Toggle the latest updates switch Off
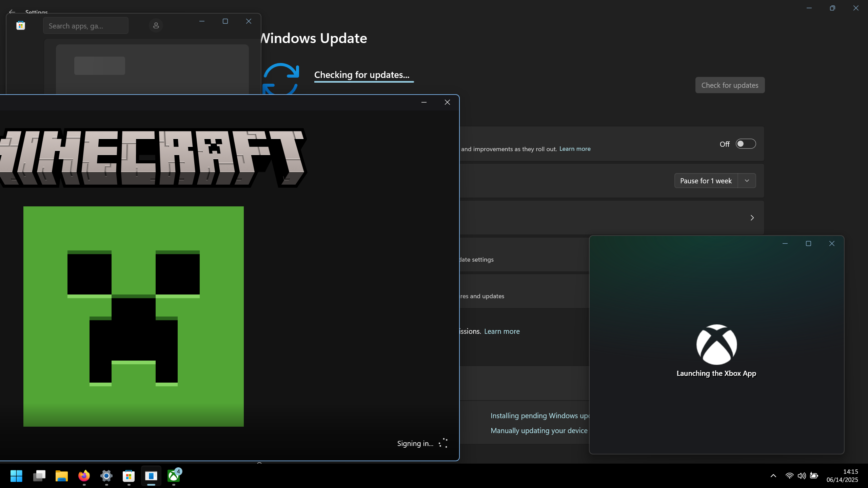 click(746, 144)
